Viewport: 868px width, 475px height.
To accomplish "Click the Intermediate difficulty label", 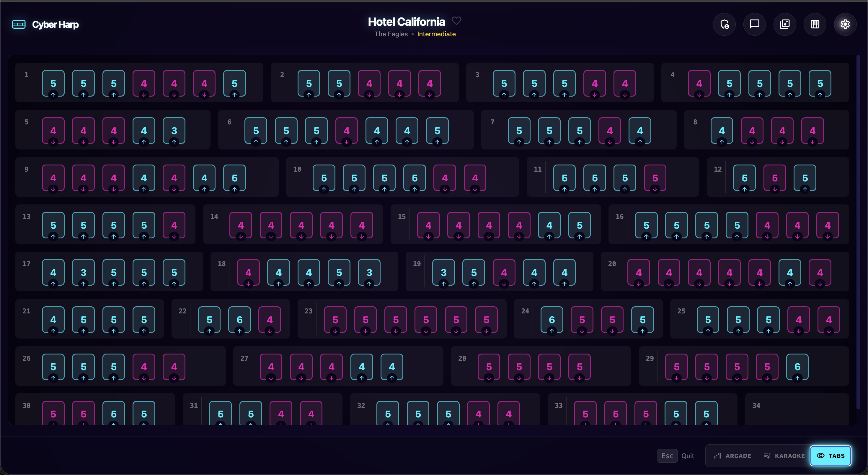I will (x=436, y=34).
